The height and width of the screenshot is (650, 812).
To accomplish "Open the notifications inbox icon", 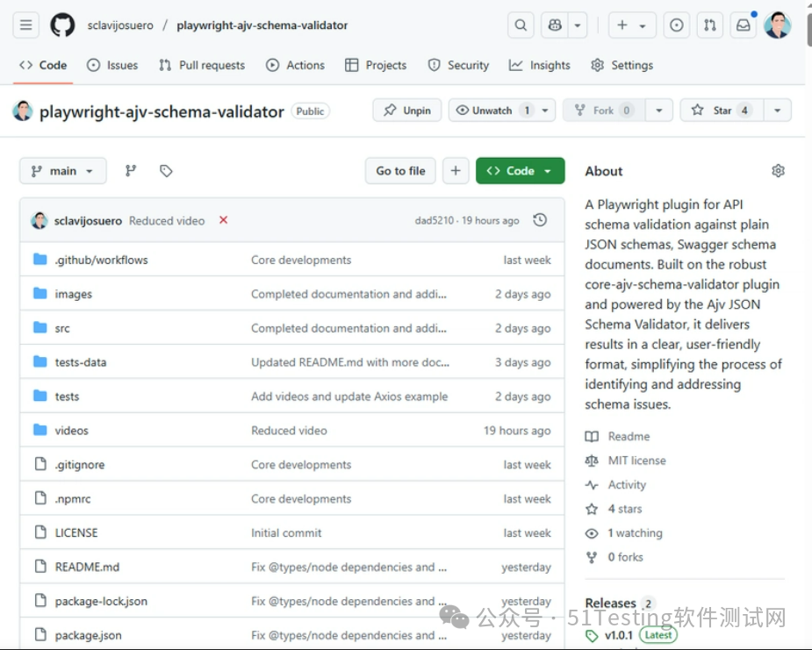I will click(x=744, y=25).
